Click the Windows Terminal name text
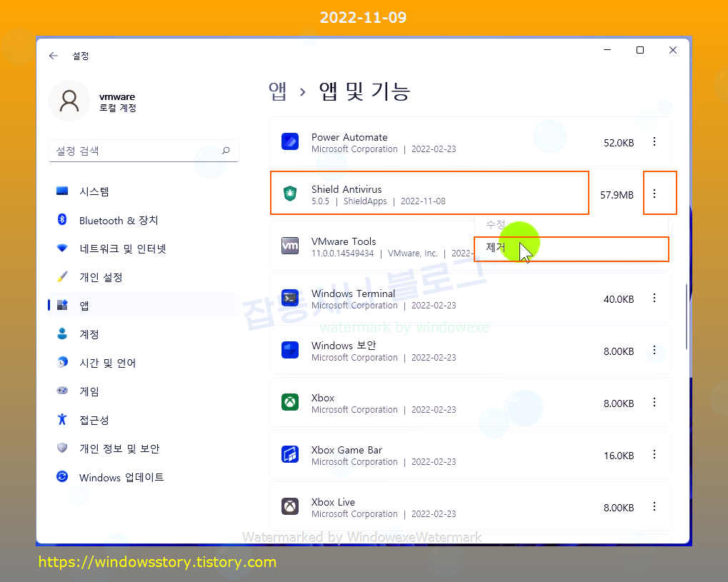The height and width of the screenshot is (582, 728). point(354,293)
